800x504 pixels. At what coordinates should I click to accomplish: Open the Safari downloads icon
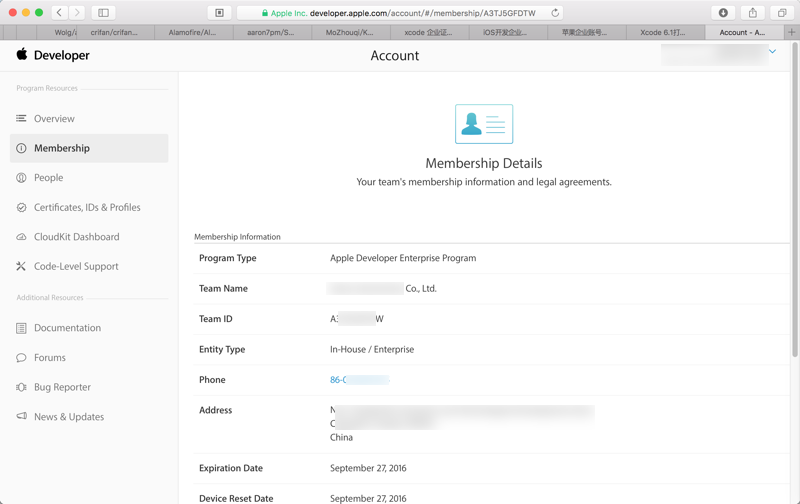point(723,13)
